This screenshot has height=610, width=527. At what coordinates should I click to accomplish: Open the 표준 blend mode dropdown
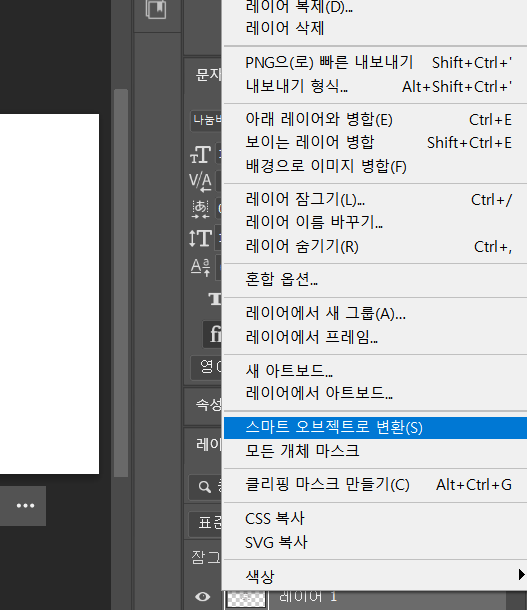coord(206,523)
